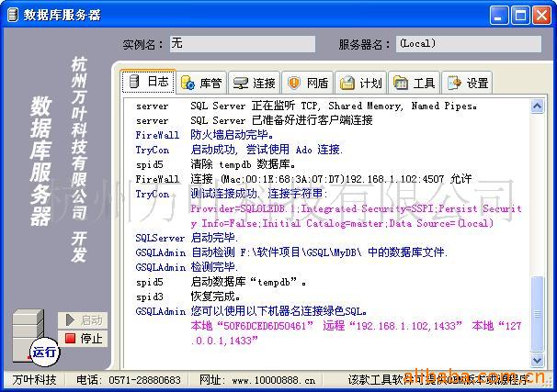557x392 pixels.
Task: Switch to the 工具 tools tab
Action: [415, 83]
